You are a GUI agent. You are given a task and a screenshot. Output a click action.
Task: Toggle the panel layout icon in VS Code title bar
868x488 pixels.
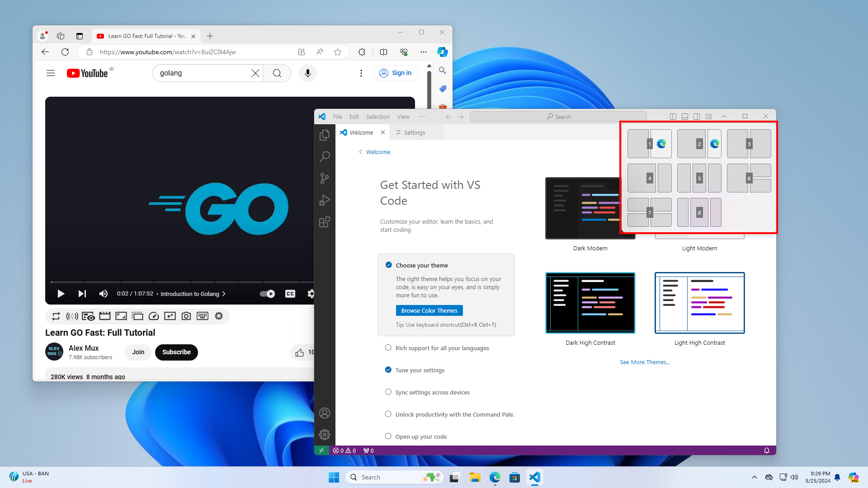tap(685, 117)
